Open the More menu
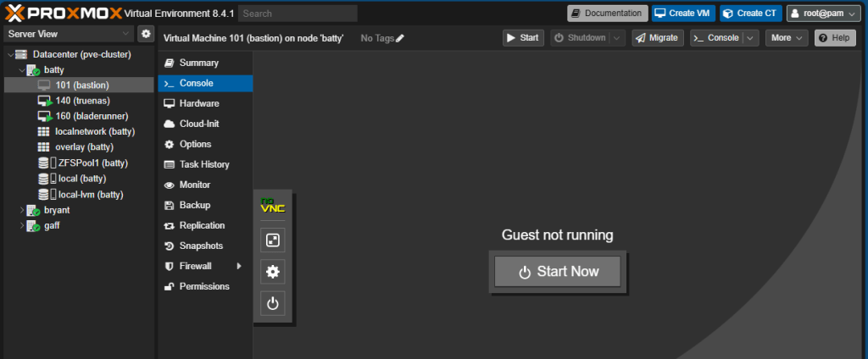Viewport: 868px width, 359px height. 787,38
